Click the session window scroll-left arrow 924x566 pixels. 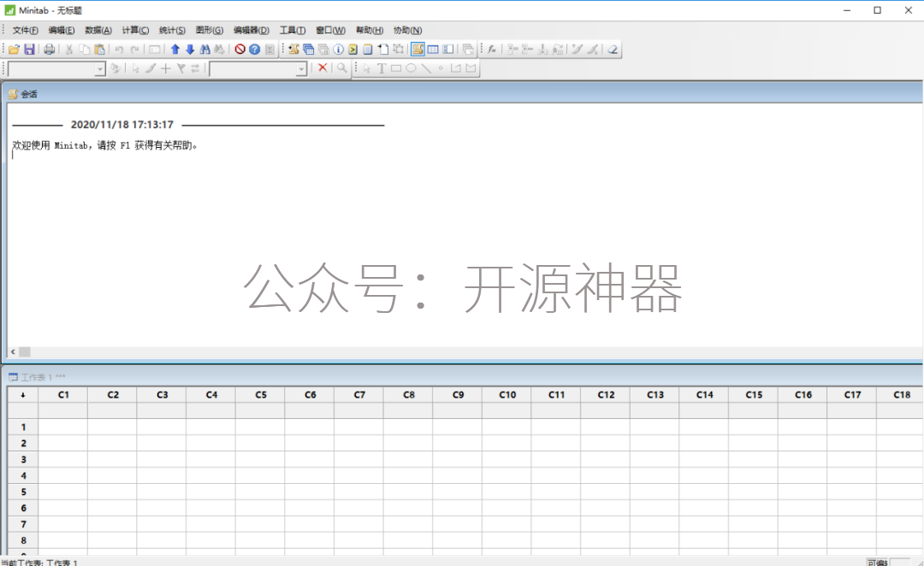point(13,351)
